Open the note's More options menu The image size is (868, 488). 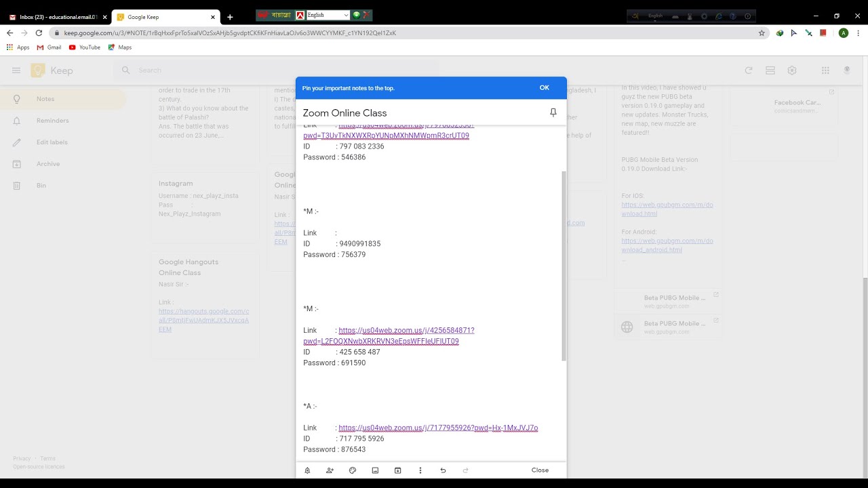[x=420, y=470]
